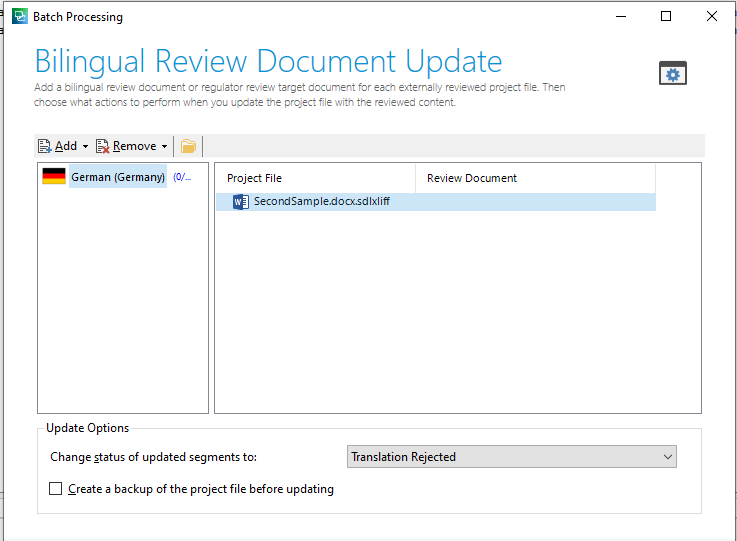
Task: Click the Add document button
Action: click(x=57, y=146)
